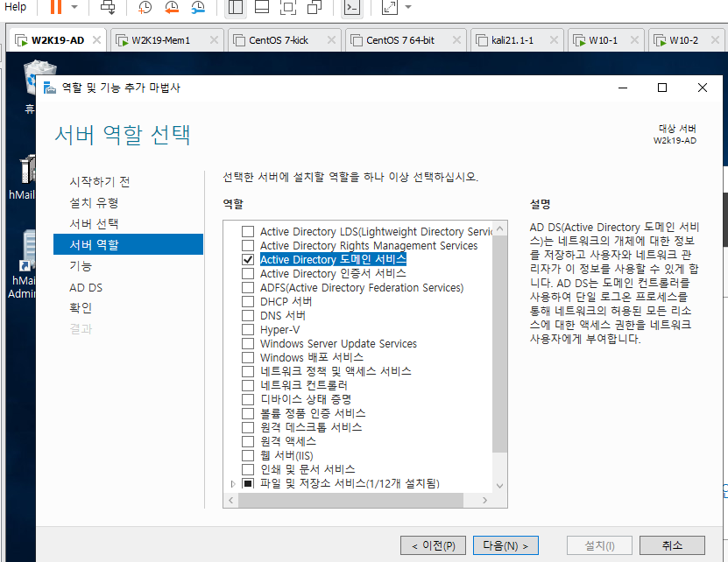Check Active Directory Rights Management Services
Screen dimensions: 728x562
[x=248, y=245]
